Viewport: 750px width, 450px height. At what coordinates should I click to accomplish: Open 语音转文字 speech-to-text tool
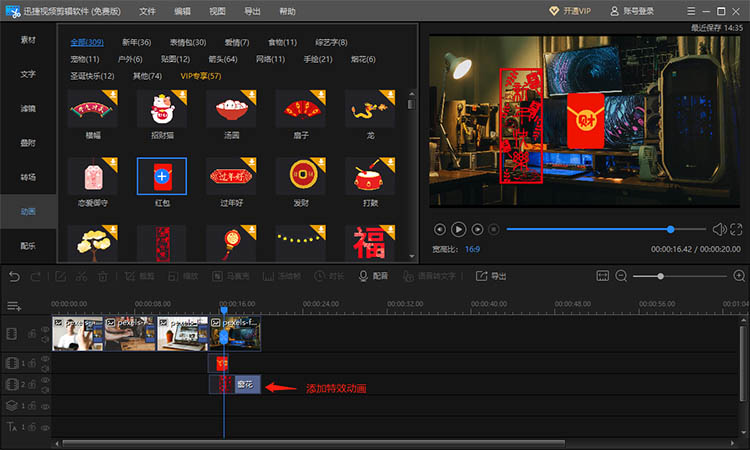tap(429, 276)
